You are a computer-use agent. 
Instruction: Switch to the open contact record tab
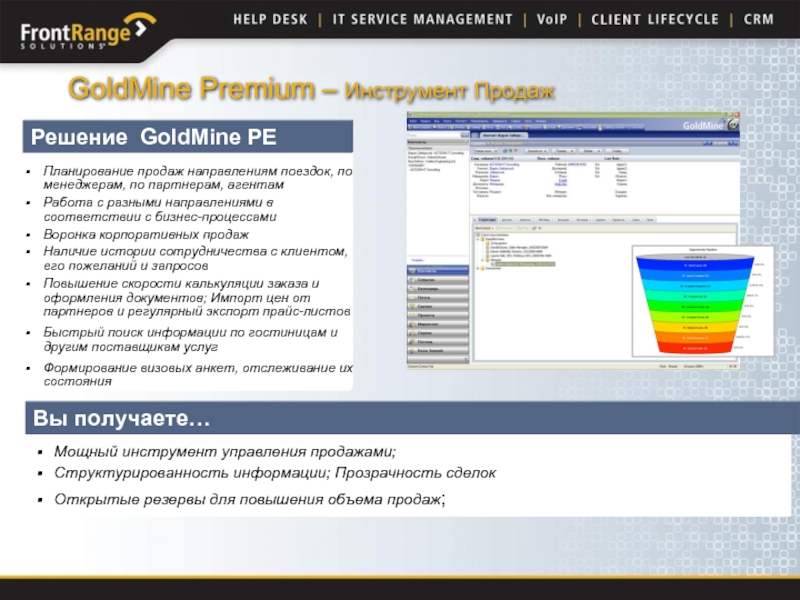[x=504, y=135]
